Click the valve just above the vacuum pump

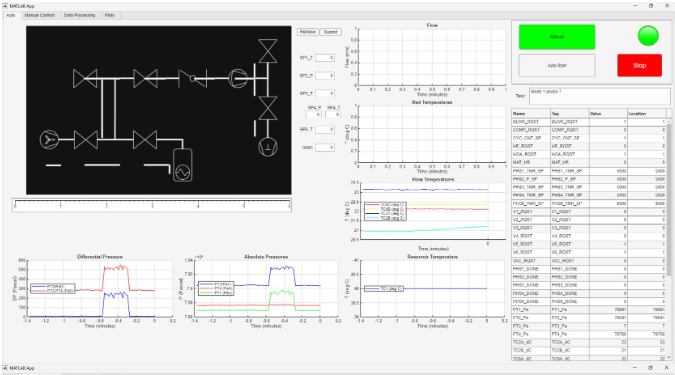point(268,108)
